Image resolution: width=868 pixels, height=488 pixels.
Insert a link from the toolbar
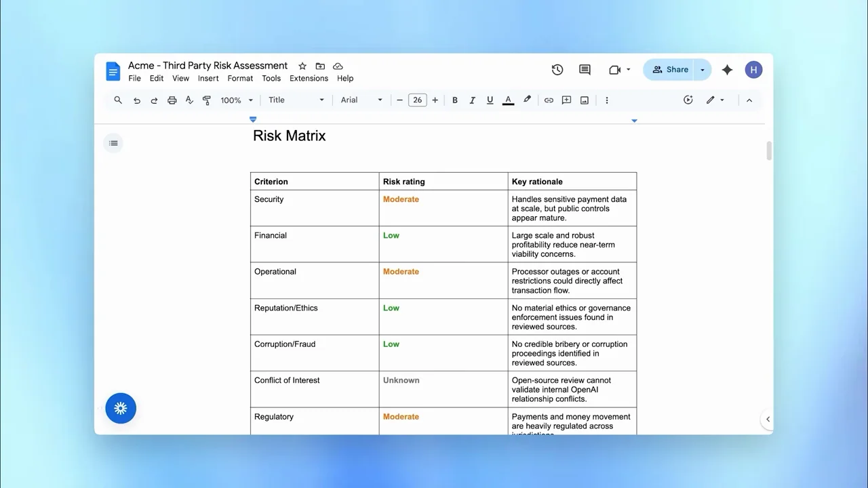click(549, 100)
